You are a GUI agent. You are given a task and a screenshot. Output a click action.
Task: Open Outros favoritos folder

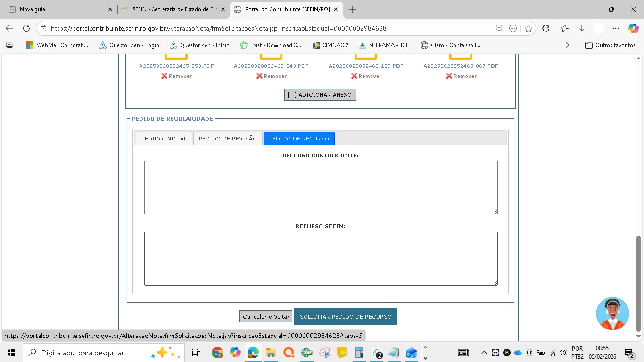(x=610, y=45)
